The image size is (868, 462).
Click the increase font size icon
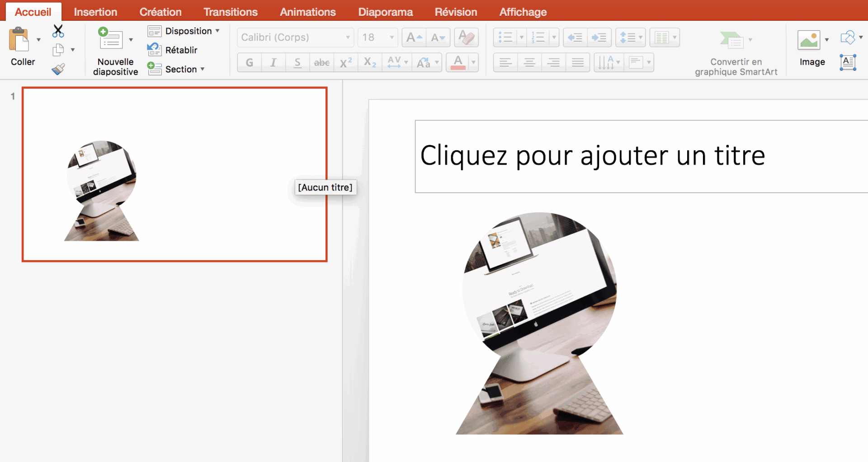tap(414, 38)
